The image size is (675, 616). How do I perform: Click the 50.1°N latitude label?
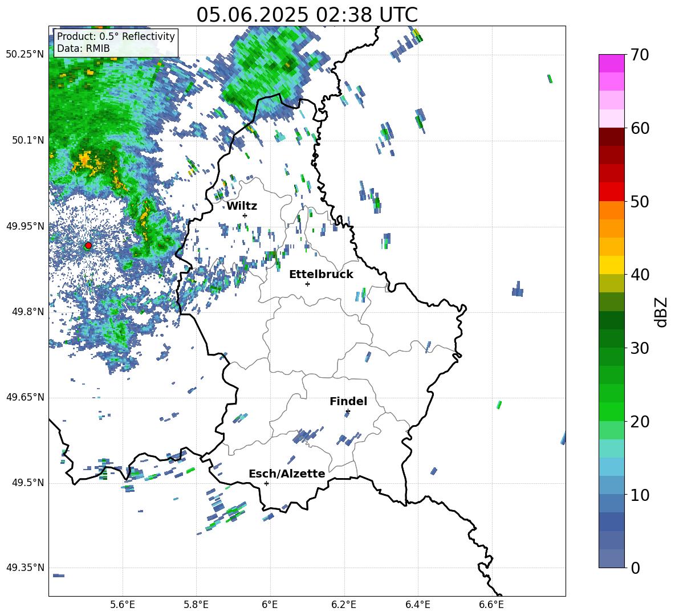coord(29,140)
